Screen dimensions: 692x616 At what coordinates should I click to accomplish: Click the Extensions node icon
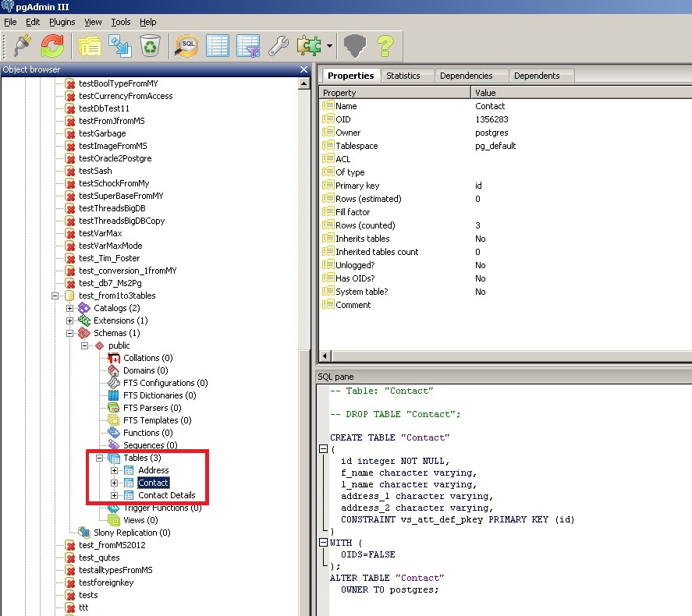tap(84, 320)
